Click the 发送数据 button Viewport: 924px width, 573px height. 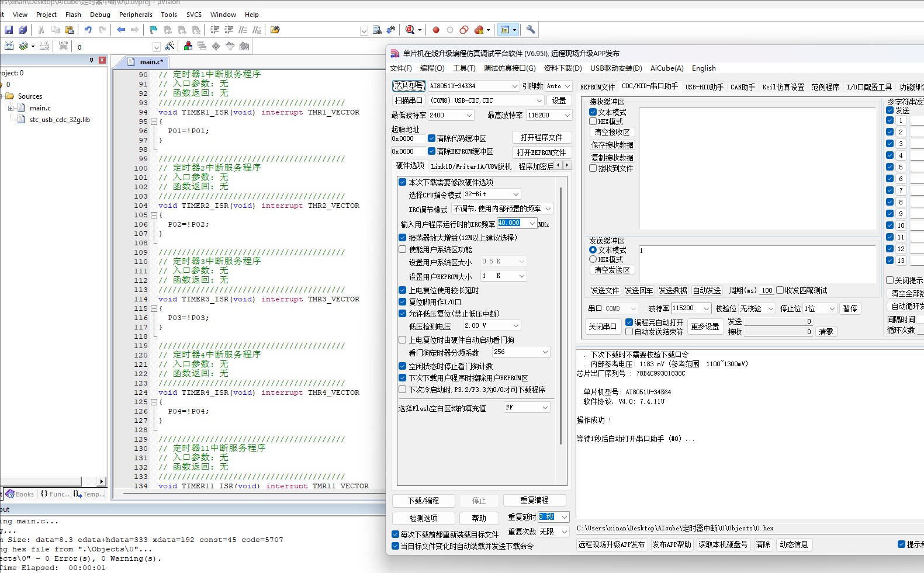(x=673, y=290)
